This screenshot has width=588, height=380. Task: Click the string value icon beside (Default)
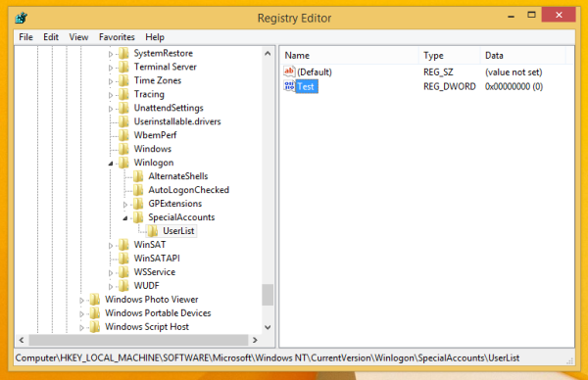tap(289, 71)
